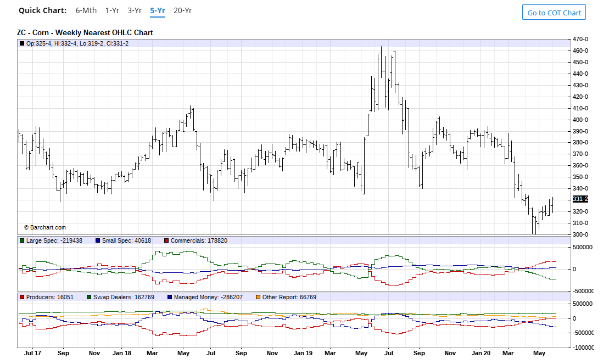609x364 pixels.
Task: Click the Producers red legend swatch
Action: 22,297
